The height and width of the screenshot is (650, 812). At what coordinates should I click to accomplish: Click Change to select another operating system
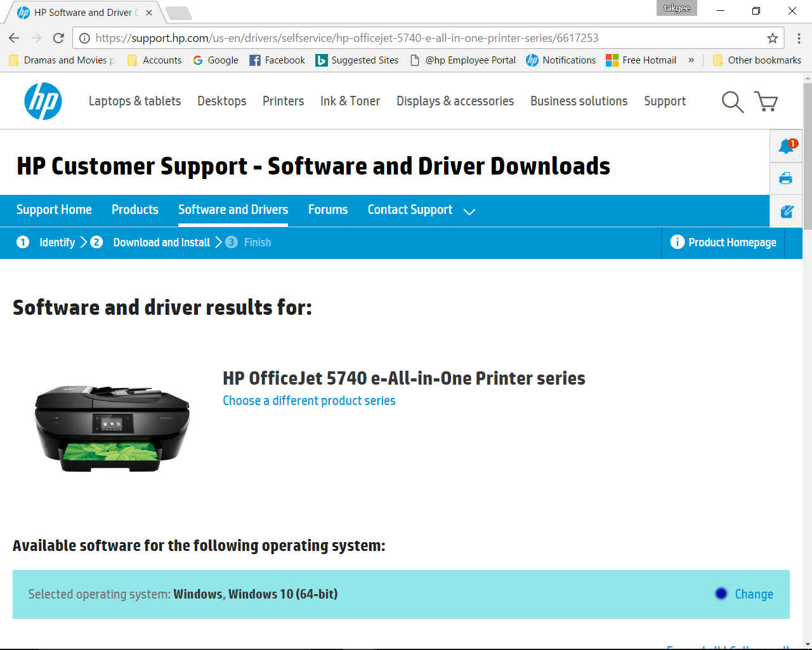click(x=754, y=594)
